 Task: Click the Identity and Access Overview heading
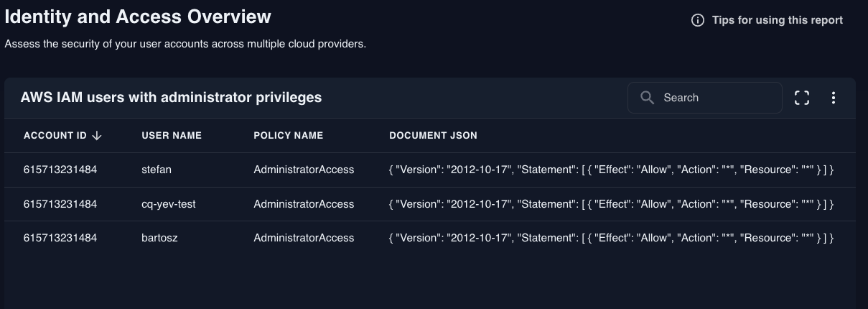[x=138, y=17]
